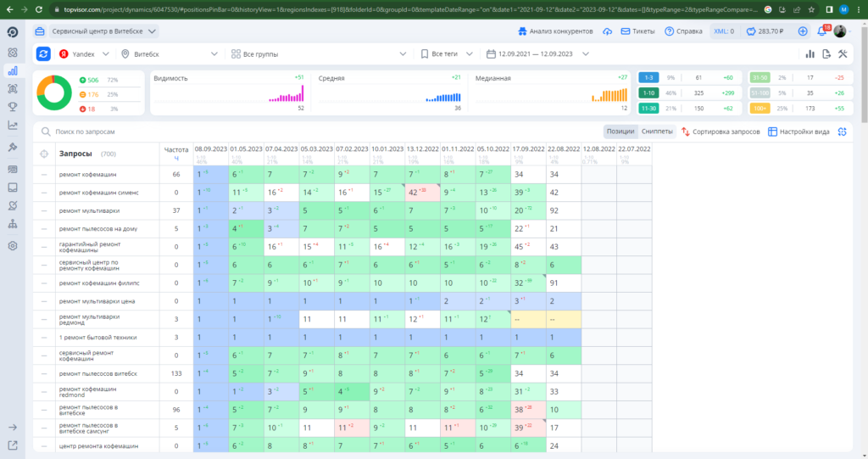Click the external link icon at sidebar bottom
Screen dimensions: 868x459
click(12, 445)
